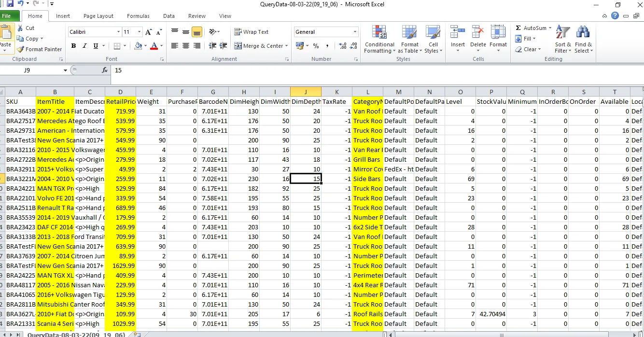
Task: Click the formula bar showing 15
Action: click(x=377, y=70)
